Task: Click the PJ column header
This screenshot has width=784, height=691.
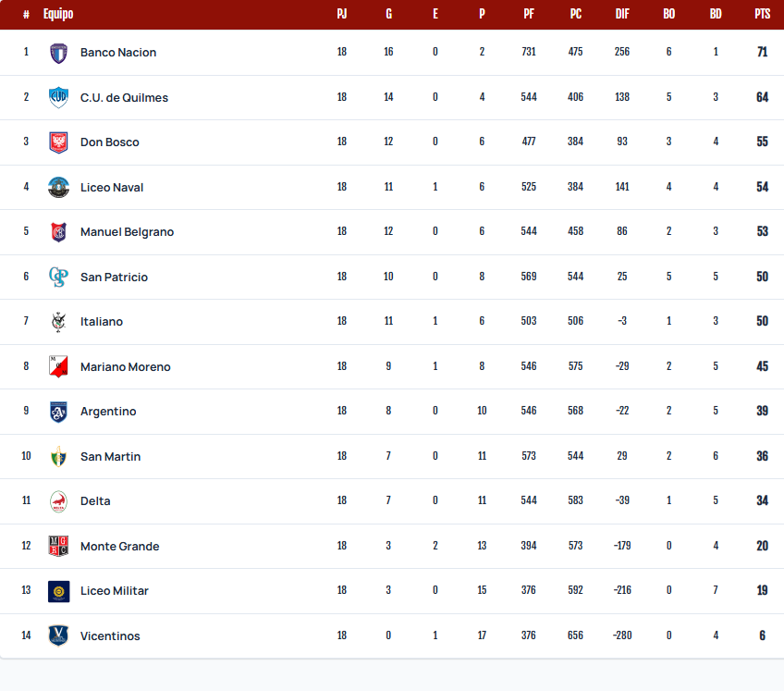Action: 342,14
